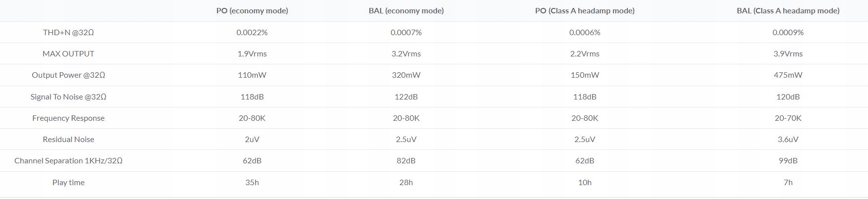Select the MAX OUTPUT row label
The image size is (868, 199).
point(68,53)
